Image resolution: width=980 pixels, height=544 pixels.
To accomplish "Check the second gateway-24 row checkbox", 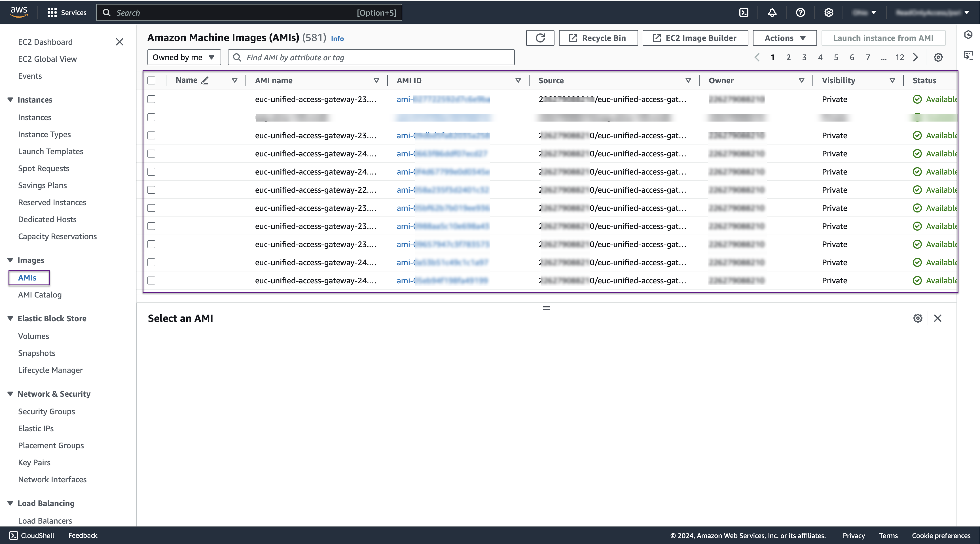I will pyautogui.click(x=151, y=172).
